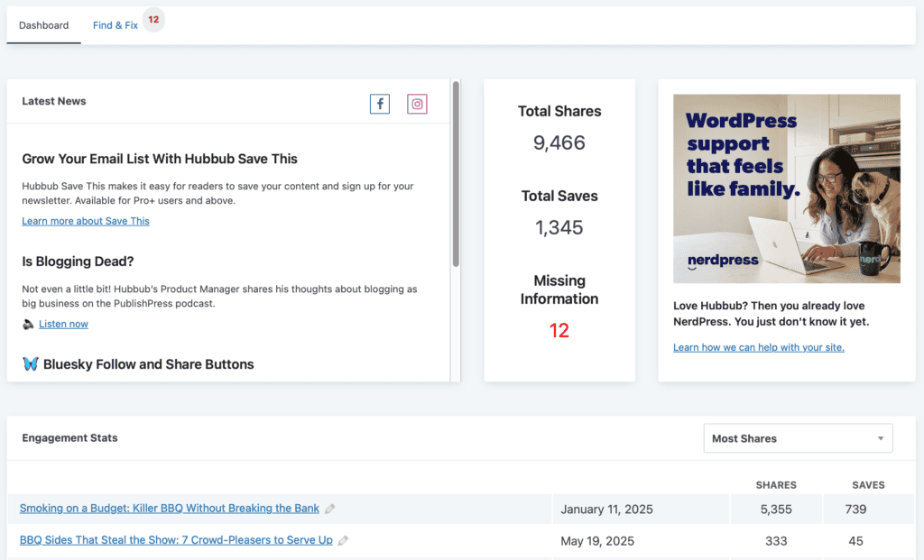Click the Total Saves value 1,345
The height and width of the screenshot is (560, 924).
coord(559,227)
